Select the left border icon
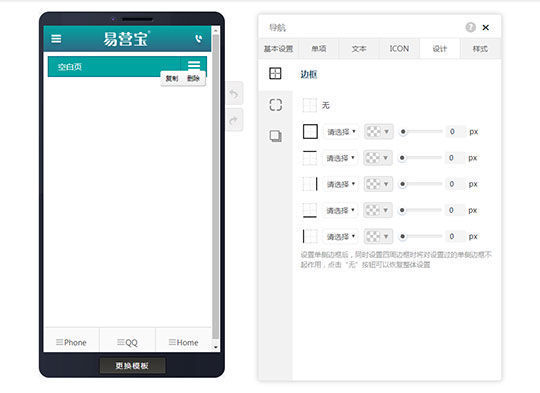 pos(310,236)
